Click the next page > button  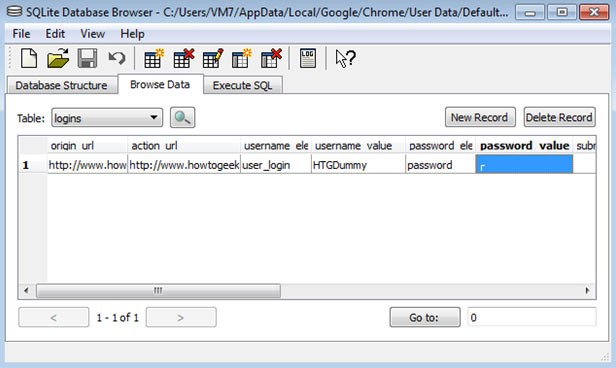181,317
